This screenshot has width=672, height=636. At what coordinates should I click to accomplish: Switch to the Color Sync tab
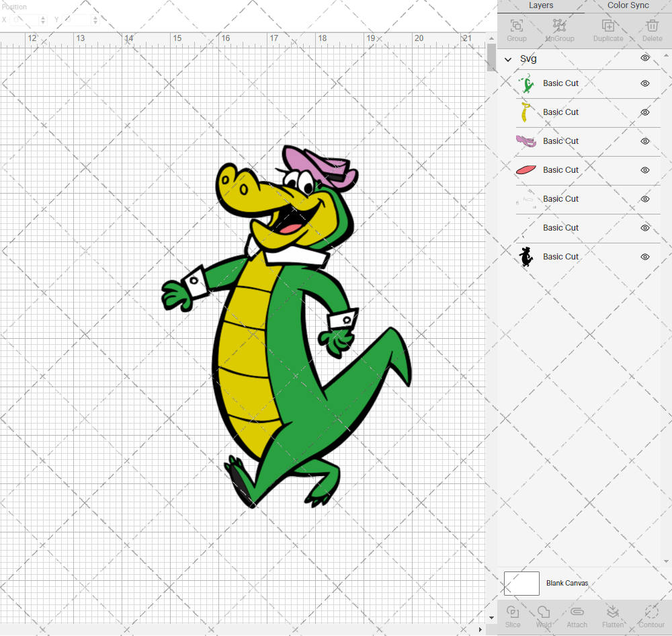(628, 5)
